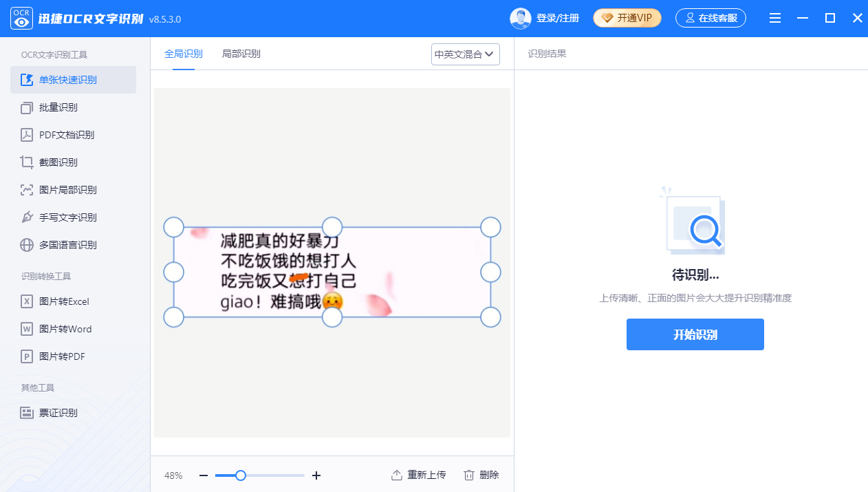Click the 识别结果 header label
Viewport: 868px width, 492px height.
coord(547,54)
